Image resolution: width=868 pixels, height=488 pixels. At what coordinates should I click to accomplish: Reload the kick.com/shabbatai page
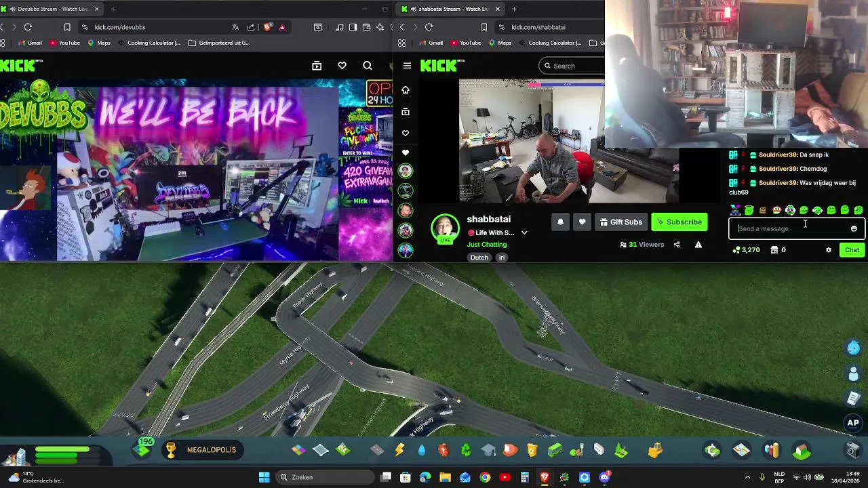pos(429,27)
